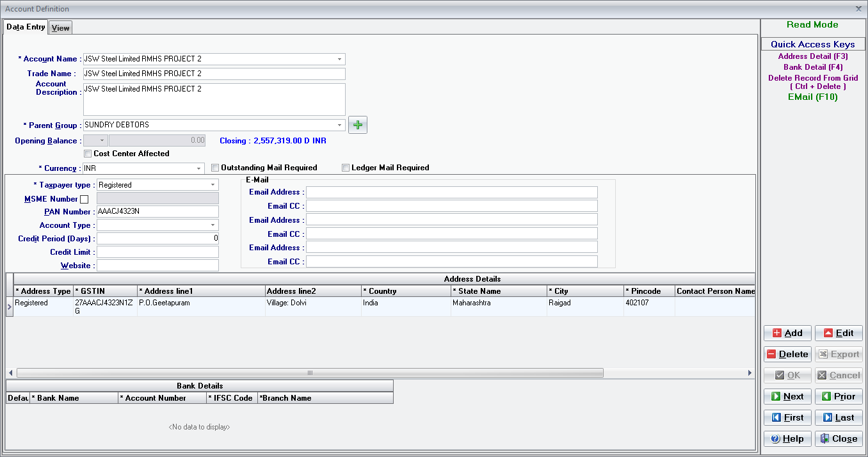Screen dimensions: 868x457
Task: Click the last Email CC field
Action: (x=452, y=262)
